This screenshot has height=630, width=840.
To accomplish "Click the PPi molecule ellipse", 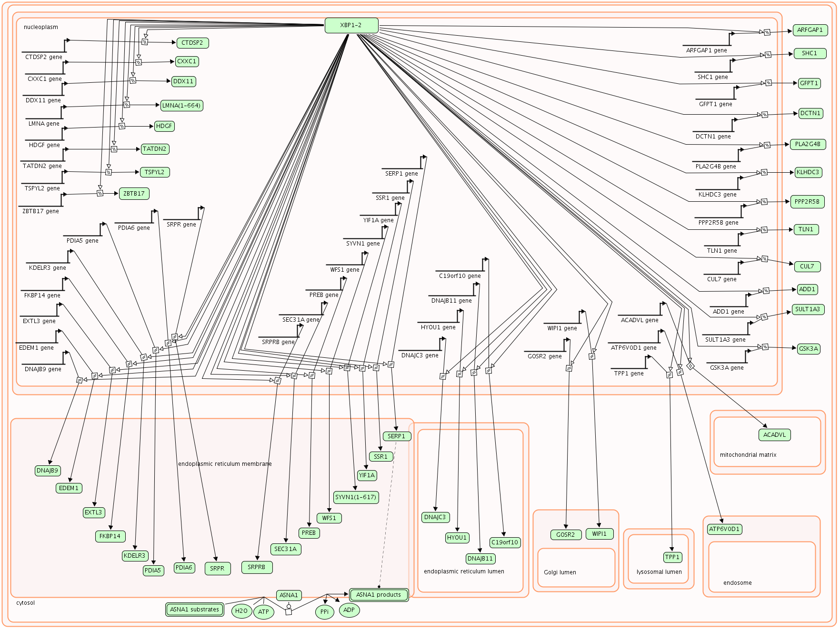I will pyautogui.click(x=324, y=612).
